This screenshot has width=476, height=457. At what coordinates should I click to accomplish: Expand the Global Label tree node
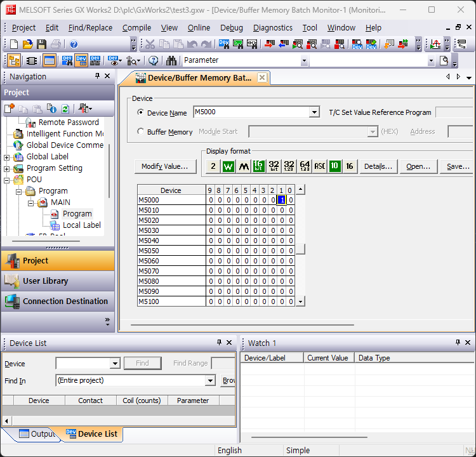coord(7,157)
